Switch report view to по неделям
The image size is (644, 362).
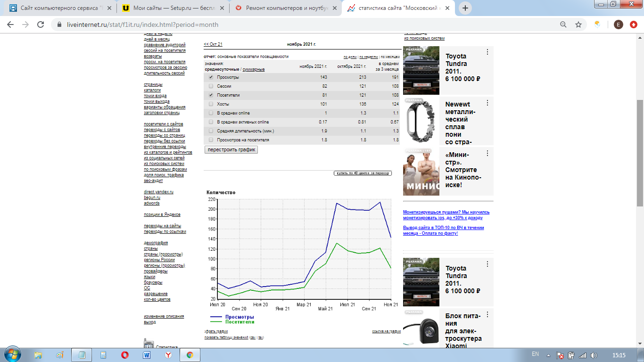tap(369, 57)
